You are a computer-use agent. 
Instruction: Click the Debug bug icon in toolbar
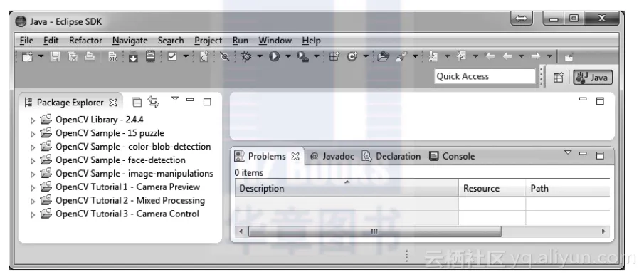(x=246, y=57)
